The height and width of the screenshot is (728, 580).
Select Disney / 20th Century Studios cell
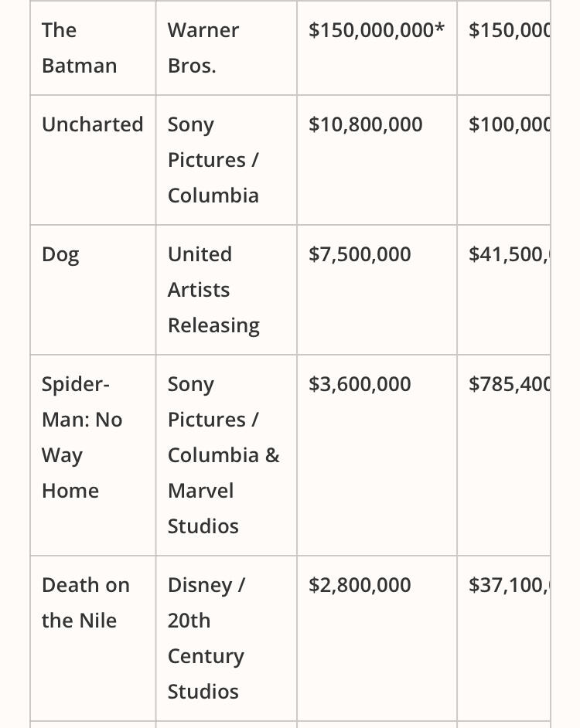pyautogui.click(x=206, y=638)
